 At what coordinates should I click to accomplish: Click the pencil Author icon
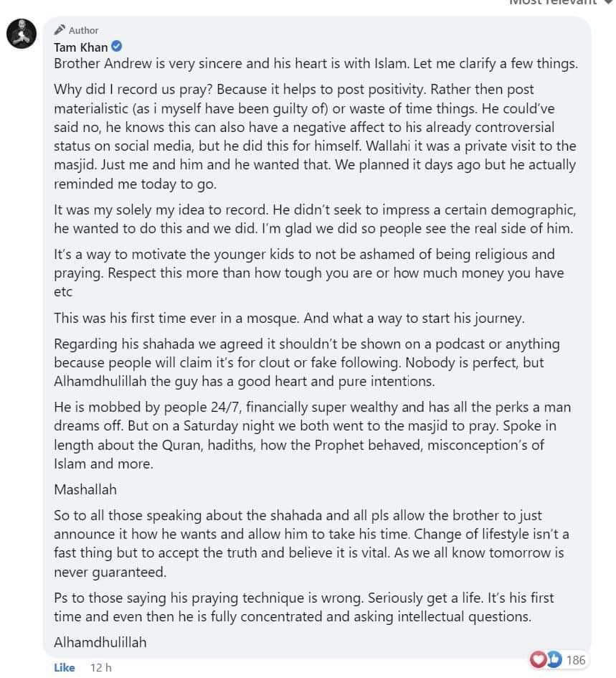click(60, 30)
